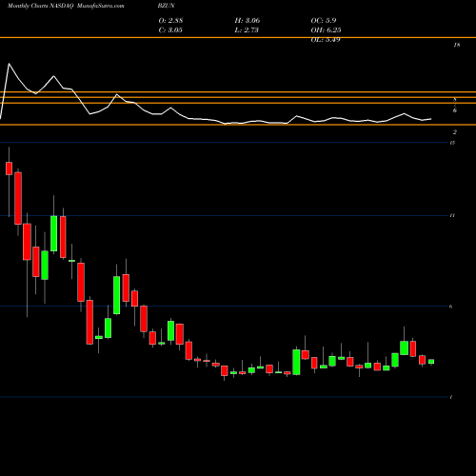Click the BZUN ticker symbol label

click(x=167, y=6)
